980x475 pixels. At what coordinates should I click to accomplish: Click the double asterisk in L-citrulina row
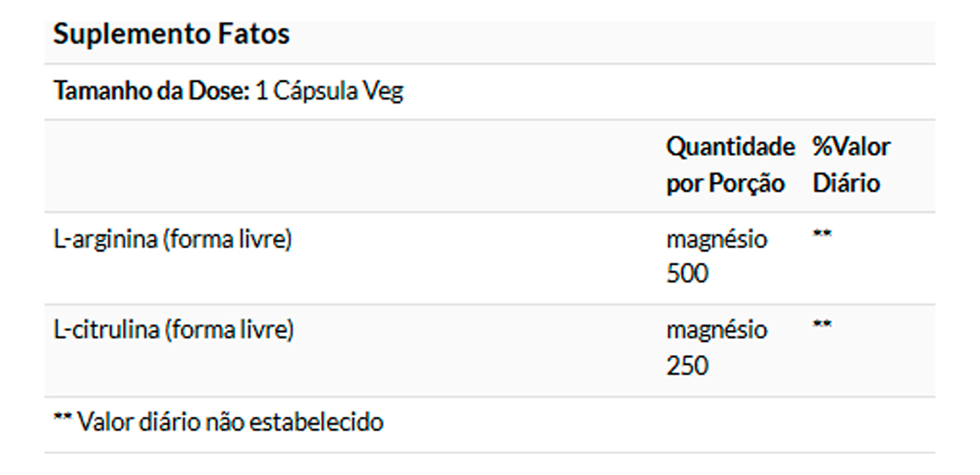click(x=822, y=326)
